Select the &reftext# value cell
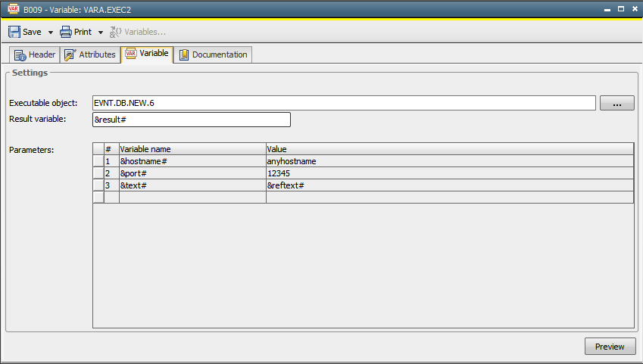Screen dimensions: 643x364 [x=449, y=185]
